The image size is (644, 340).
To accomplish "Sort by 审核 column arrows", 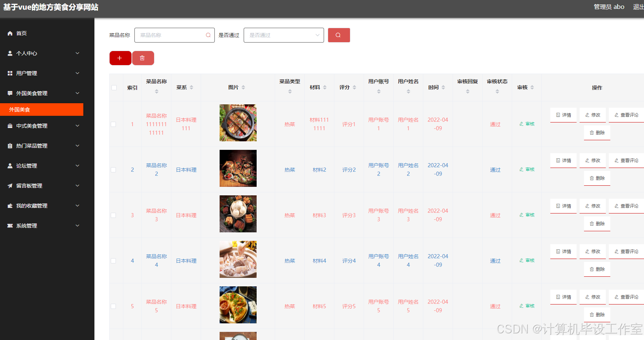I will click(x=532, y=87).
